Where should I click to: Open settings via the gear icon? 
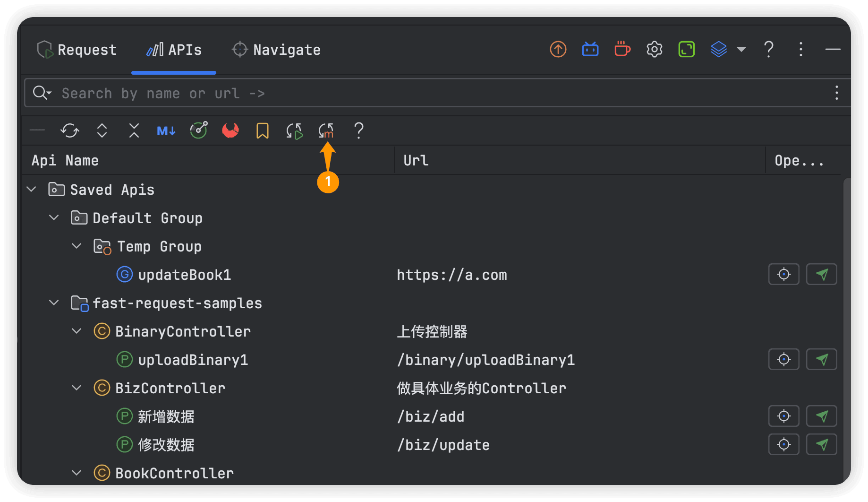coord(655,49)
